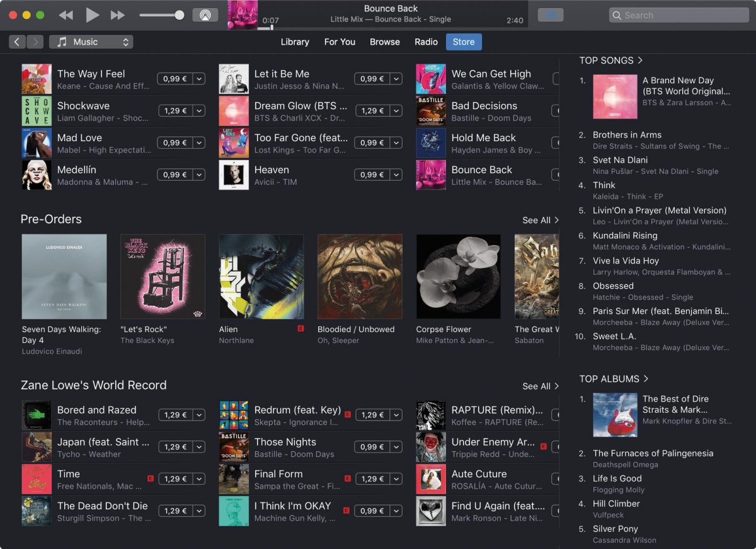
Task: Open The Furnaces of Palingenesia in Top Albums
Action: coord(653,453)
